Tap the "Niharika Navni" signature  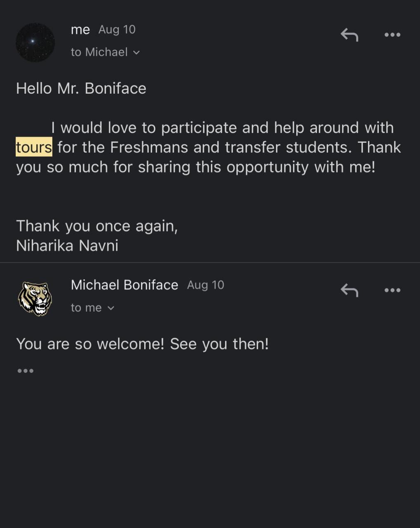[x=67, y=246]
